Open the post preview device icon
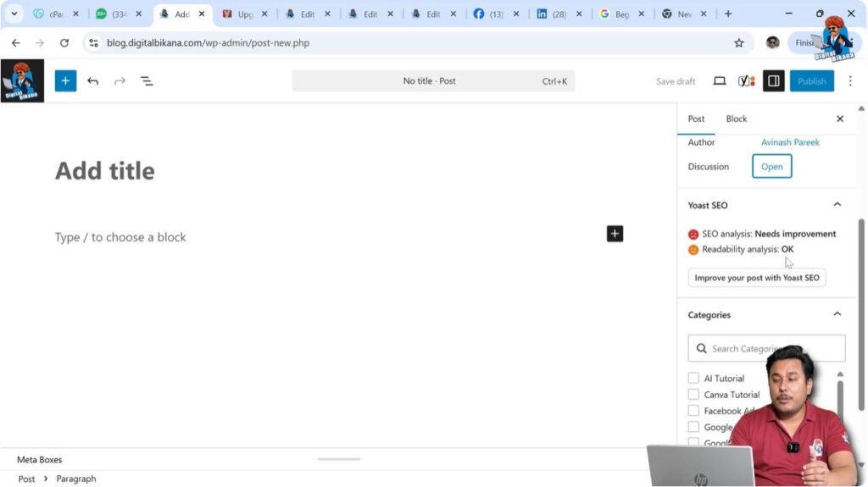The height and width of the screenshot is (487, 868). tap(719, 81)
